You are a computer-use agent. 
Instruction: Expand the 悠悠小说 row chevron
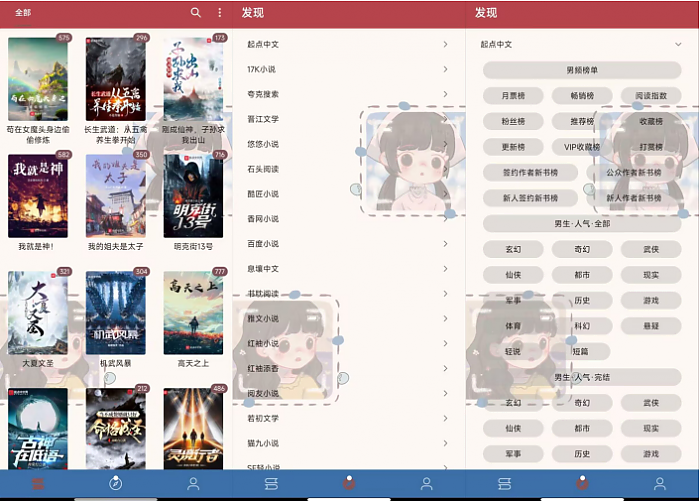click(445, 144)
